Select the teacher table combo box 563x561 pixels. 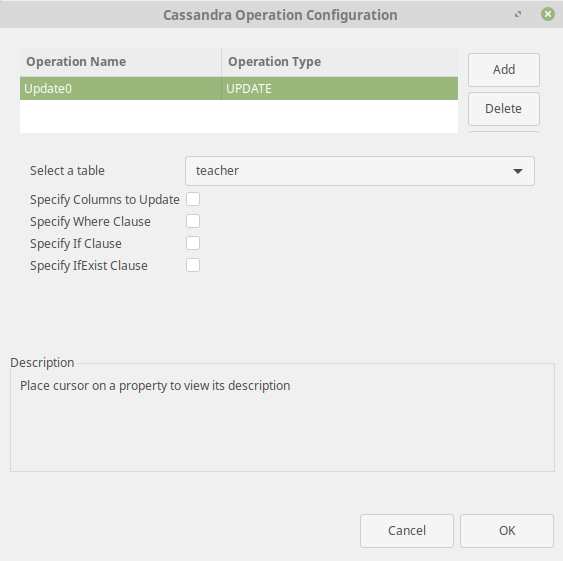(360, 171)
